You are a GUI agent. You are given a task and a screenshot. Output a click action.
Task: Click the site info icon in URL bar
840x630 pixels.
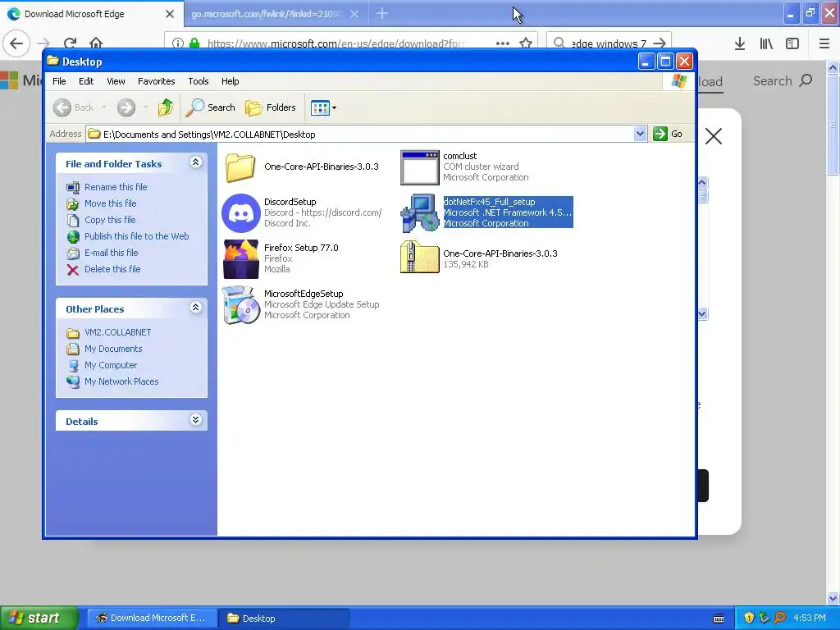(178, 43)
